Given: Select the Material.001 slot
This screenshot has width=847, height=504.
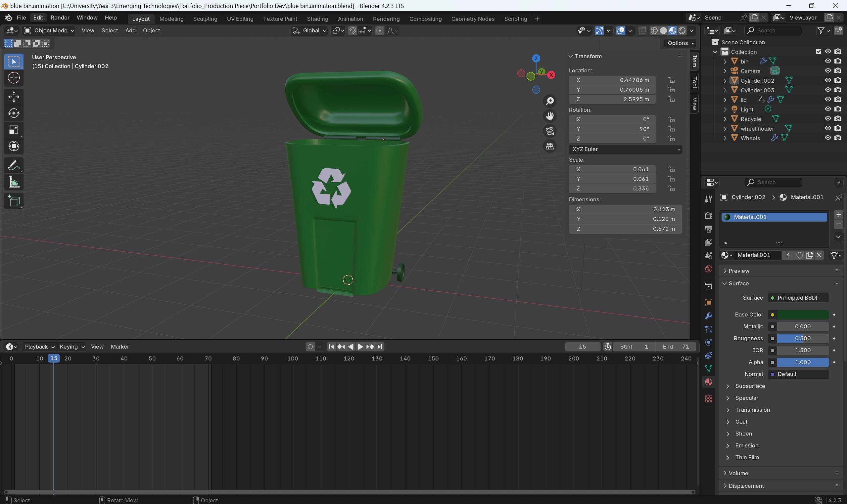Looking at the screenshot, I should pyautogui.click(x=774, y=217).
